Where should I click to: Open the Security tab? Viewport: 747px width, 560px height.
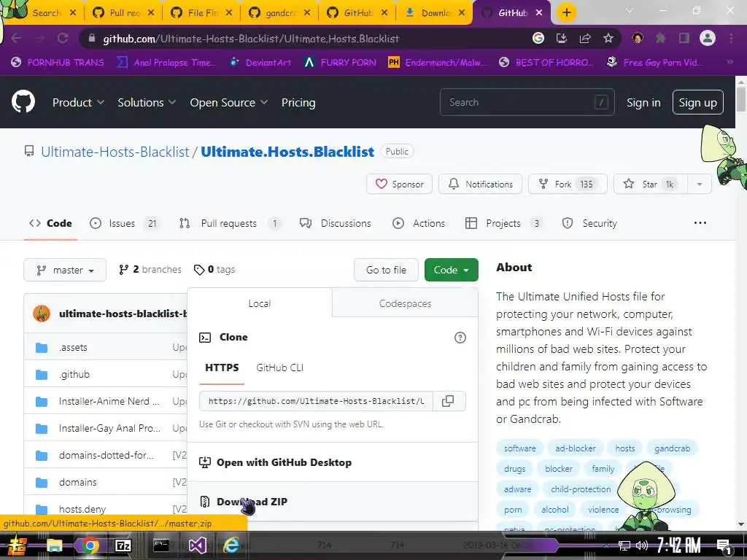[589, 223]
